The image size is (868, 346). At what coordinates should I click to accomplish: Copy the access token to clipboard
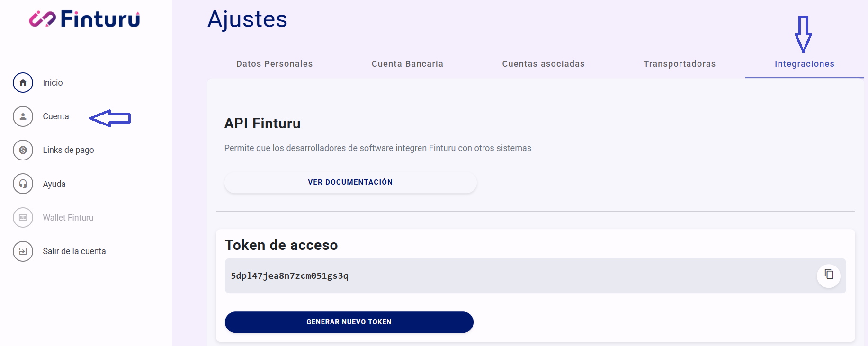(x=828, y=275)
